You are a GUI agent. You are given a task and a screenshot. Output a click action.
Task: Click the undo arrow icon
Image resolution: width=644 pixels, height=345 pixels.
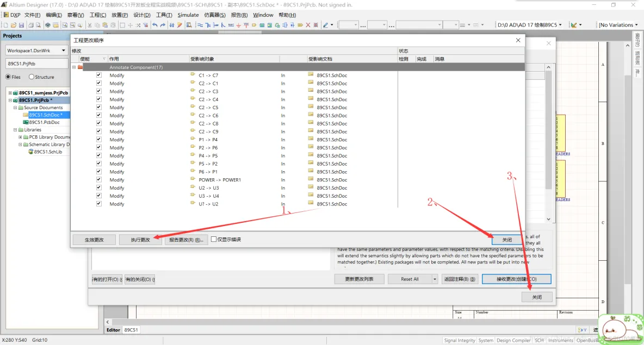click(x=155, y=25)
